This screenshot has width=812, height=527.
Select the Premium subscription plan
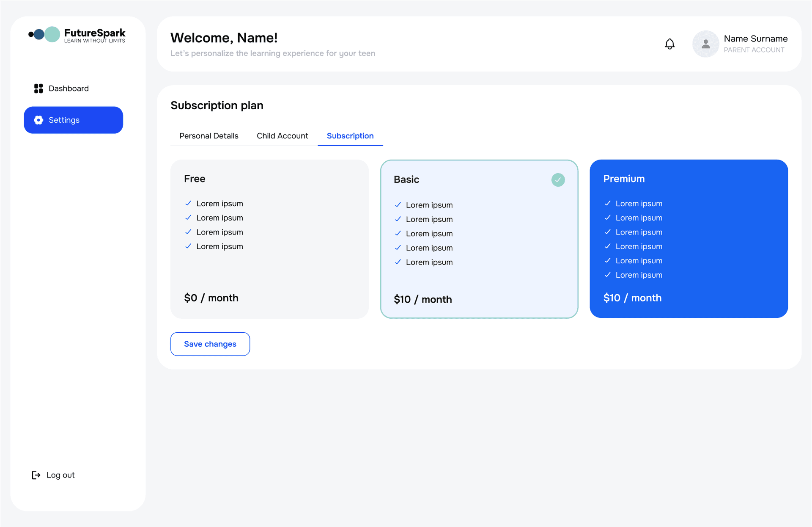689,239
